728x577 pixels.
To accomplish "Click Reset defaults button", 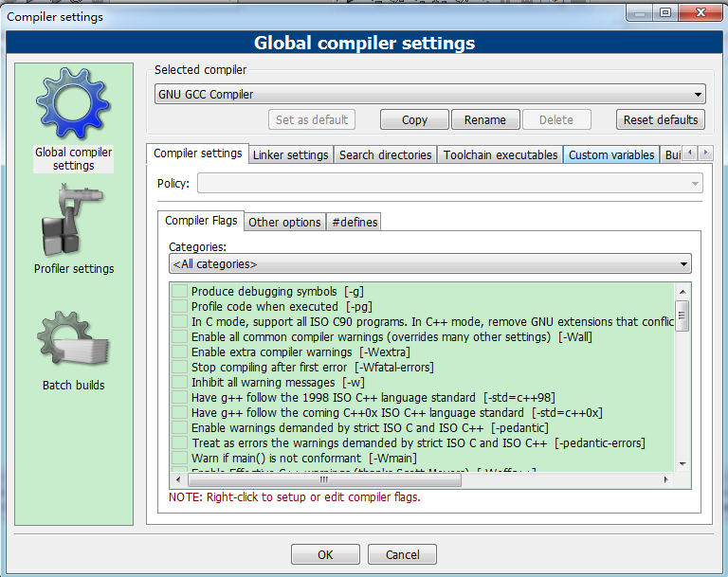I will click(661, 119).
